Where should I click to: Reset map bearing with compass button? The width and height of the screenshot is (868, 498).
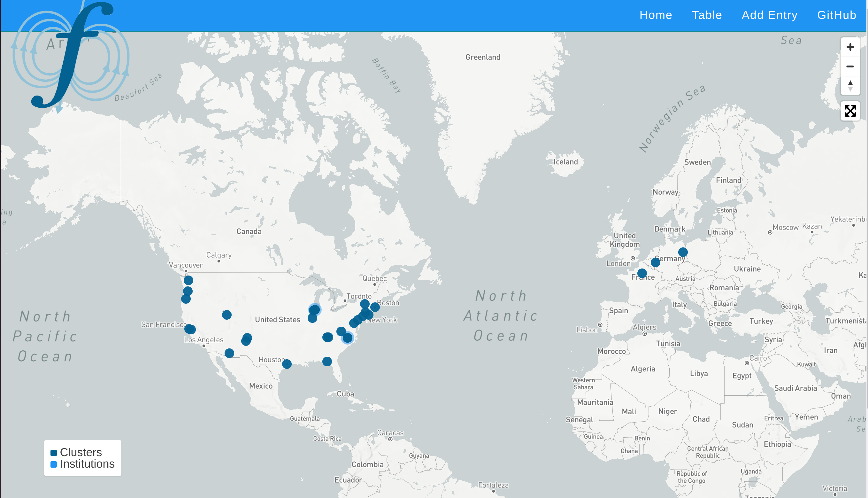point(850,86)
